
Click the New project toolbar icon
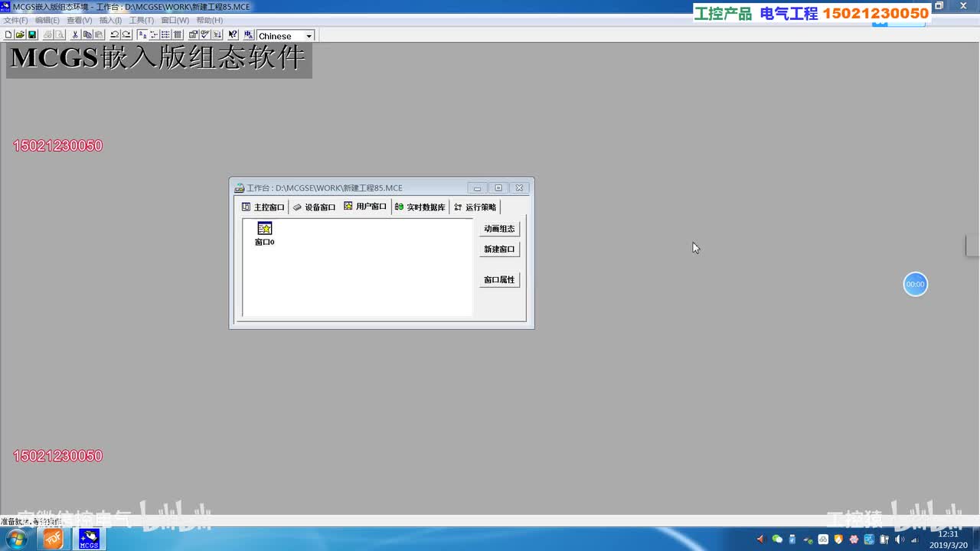pyautogui.click(x=8, y=35)
